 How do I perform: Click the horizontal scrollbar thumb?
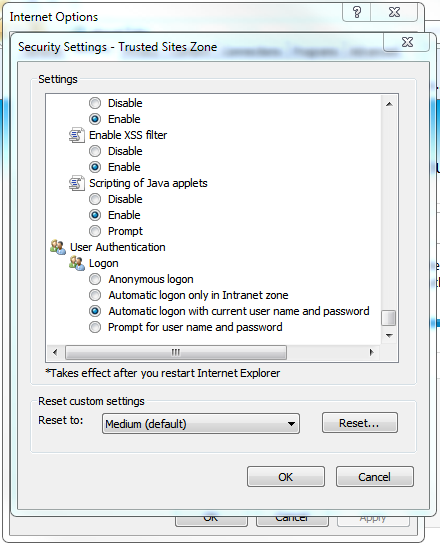point(176,352)
